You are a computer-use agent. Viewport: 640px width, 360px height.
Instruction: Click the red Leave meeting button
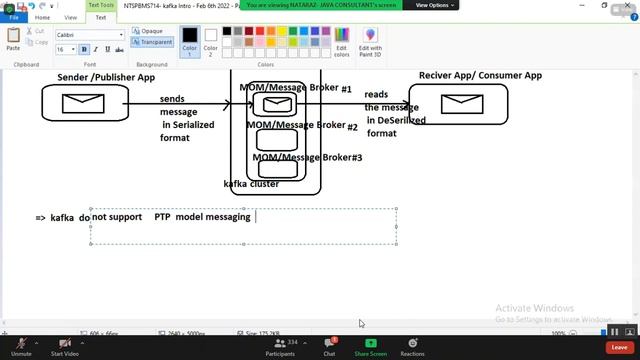619,347
